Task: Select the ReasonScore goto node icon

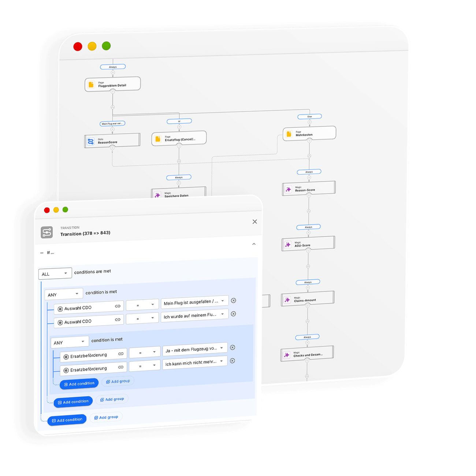Action: click(90, 141)
